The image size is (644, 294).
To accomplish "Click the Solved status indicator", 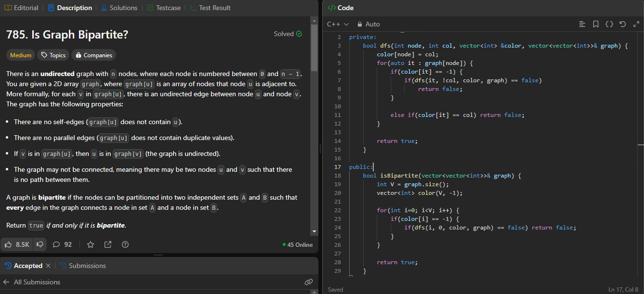I will pyautogui.click(x=288, y=34).
